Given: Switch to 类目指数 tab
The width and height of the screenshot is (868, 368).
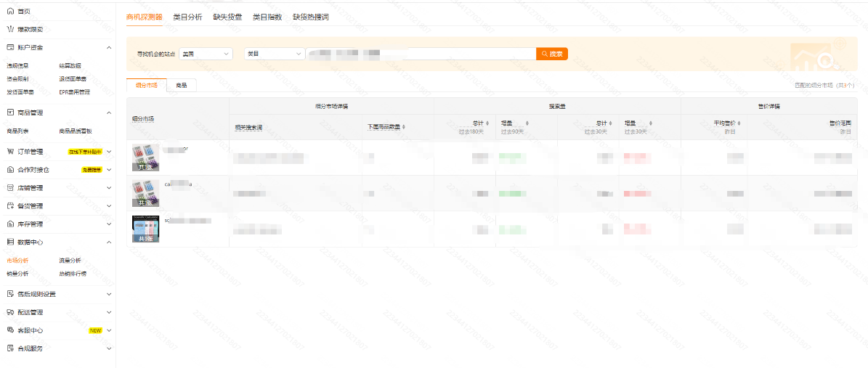Looking at the screenshot, I should pyautogui.click(x=267, y=17).
